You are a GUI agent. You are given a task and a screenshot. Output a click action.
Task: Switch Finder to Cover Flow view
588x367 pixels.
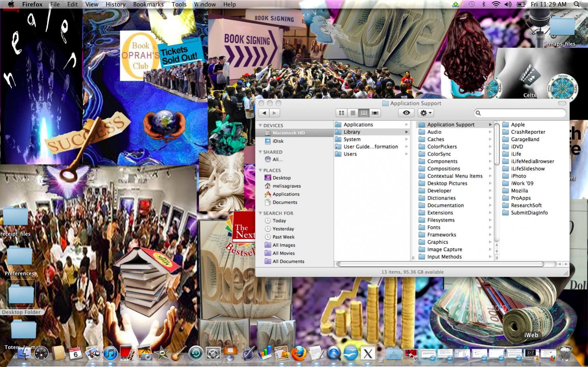[x=375, y=113]
